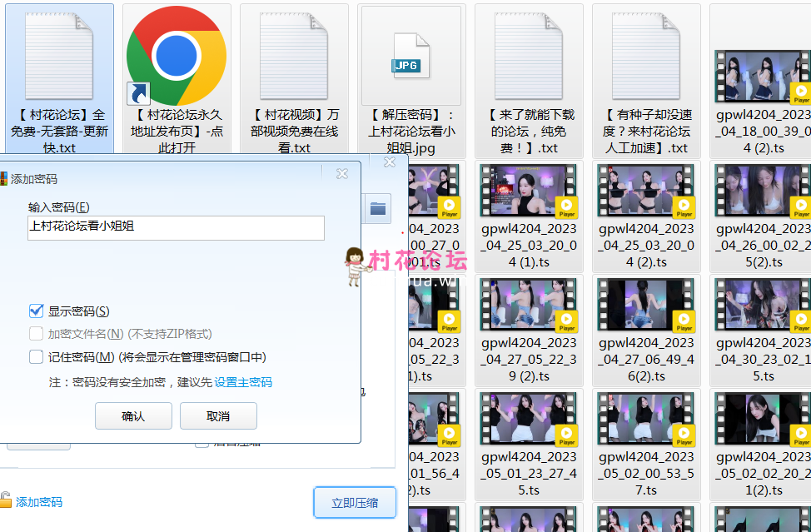Select the 【村花视频】万部视频免费在线看.txt file icon
Screen dimensions: 811x532
click(x=294, y=56)
